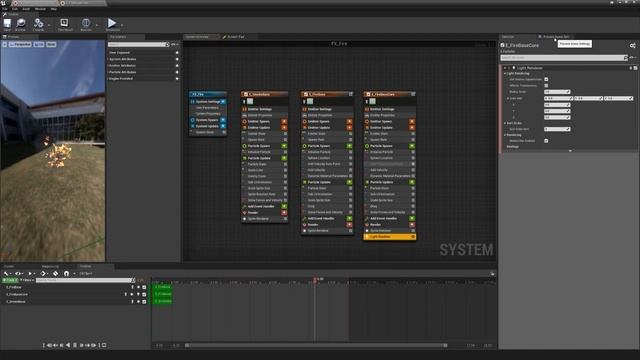640x360 pixels.
Task: Expand the Particle Attributes category
Action: tap(108, 72)
